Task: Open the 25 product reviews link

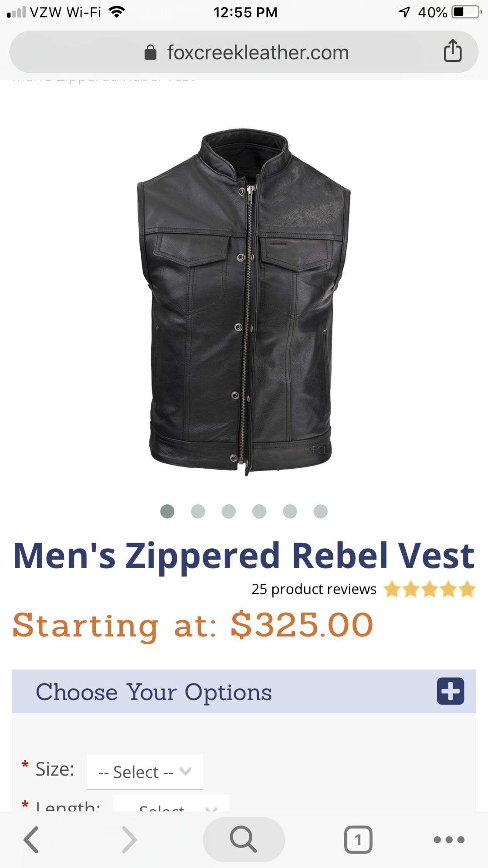Action: (x=314, y=589)
